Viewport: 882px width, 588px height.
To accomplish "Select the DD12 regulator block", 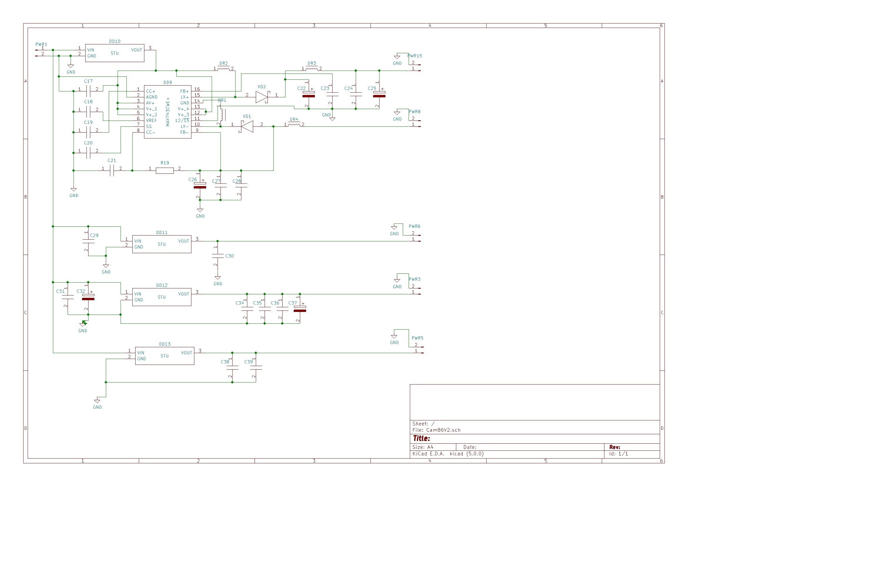I will (162, 297).
